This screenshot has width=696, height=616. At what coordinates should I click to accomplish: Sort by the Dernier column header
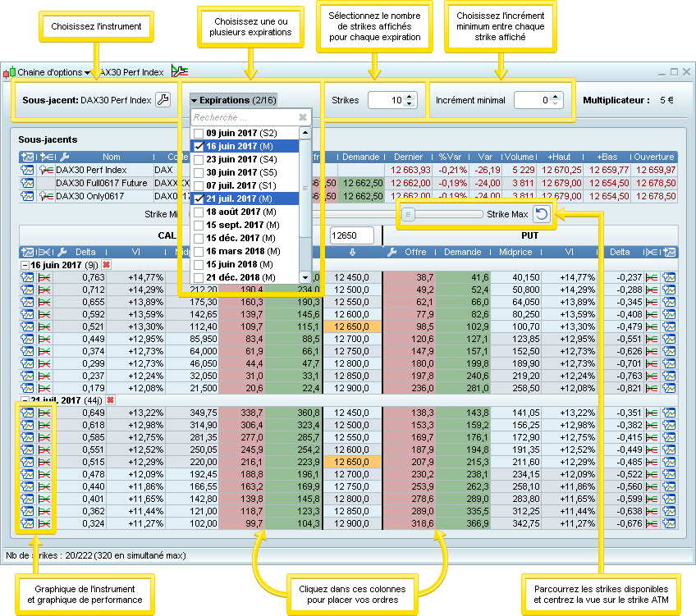click(408, 157)
